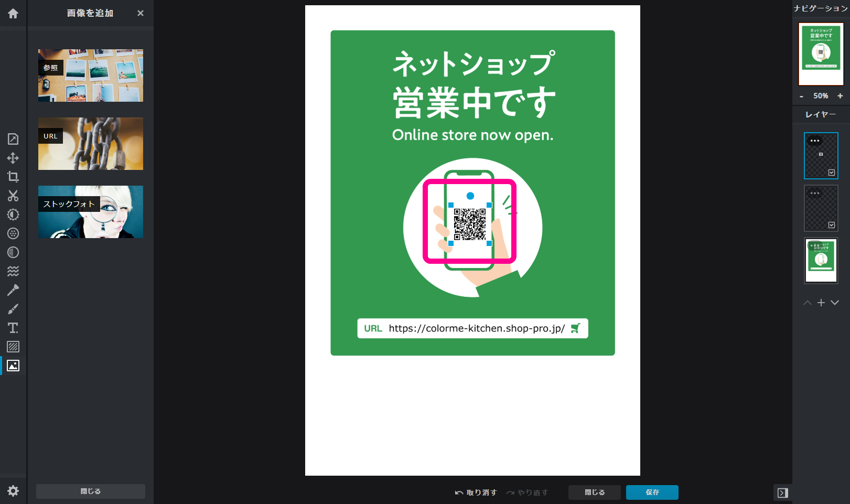Move layer down with the down arrow
Image resolution: width=850 pixels, height=504 pixels.
(x=835, y=303)
